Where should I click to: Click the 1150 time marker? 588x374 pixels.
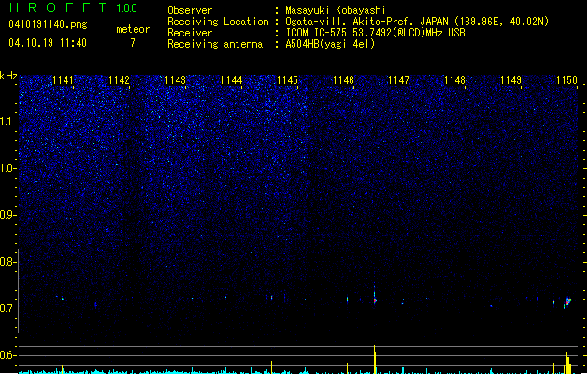566,80
